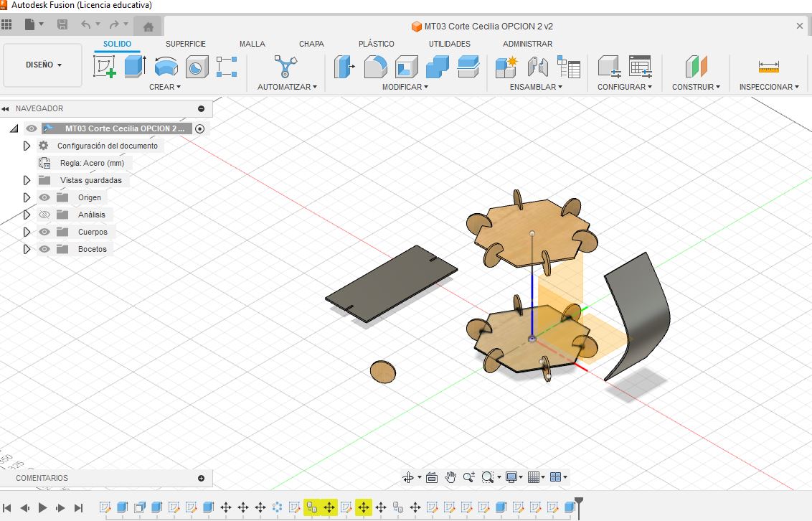Expand the Bocetos folder
Image resolution: width=812 pixels, height=521 pixels.
click(x=27, y=249)
